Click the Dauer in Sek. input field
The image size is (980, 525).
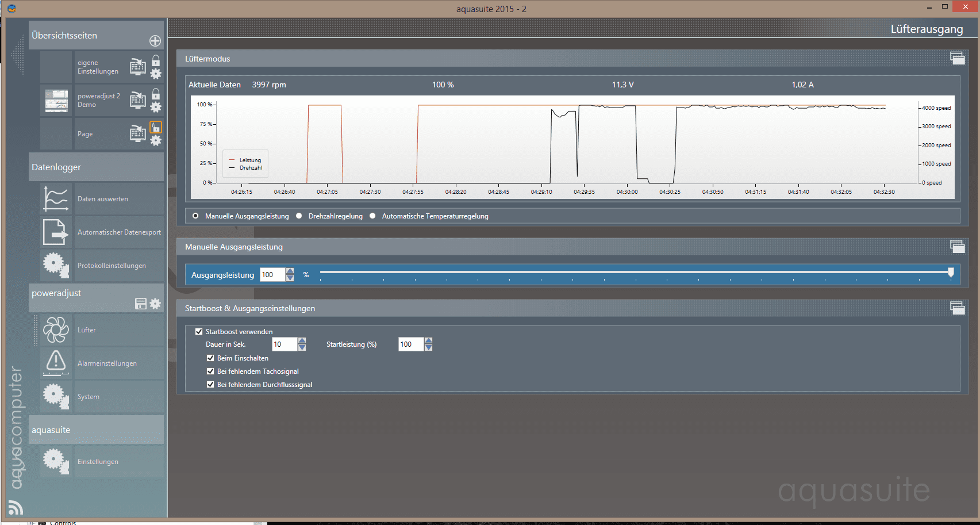point(285,344)
